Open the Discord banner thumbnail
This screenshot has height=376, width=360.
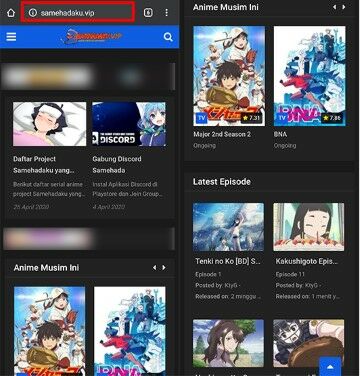pyautogui.click(x=129, y=124)
